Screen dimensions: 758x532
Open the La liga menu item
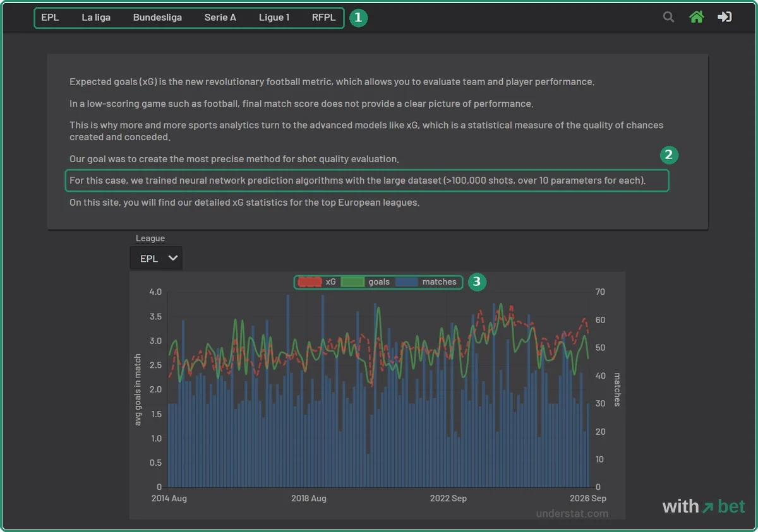[x=96, y=17]
